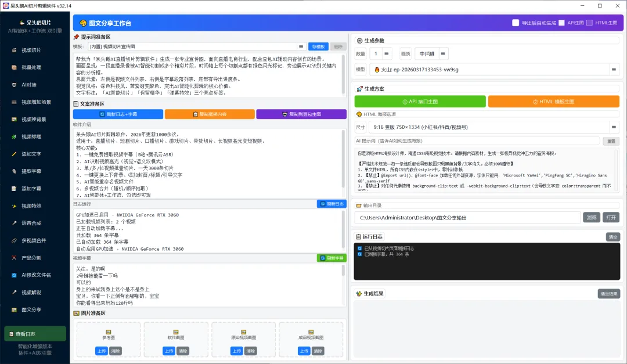Viewport: 627px width, 364px height.
Task: Click the 清空结果 button
Action: 609,294
